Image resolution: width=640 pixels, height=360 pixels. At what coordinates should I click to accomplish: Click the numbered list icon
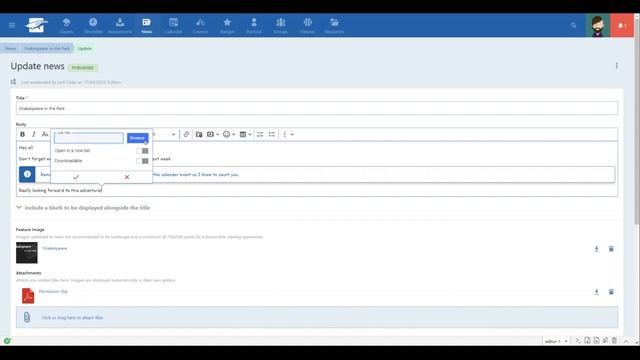260,134
